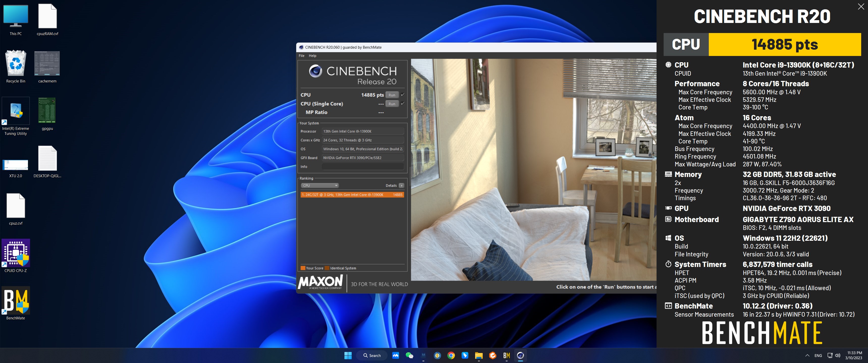Launch CPUID CPU-Z shortcut
Screen dimensions: 868x363
(15, 256)
